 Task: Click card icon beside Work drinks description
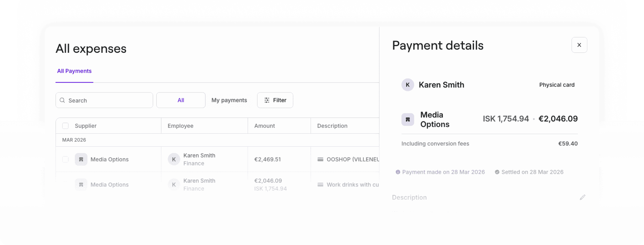pos(320,185)
